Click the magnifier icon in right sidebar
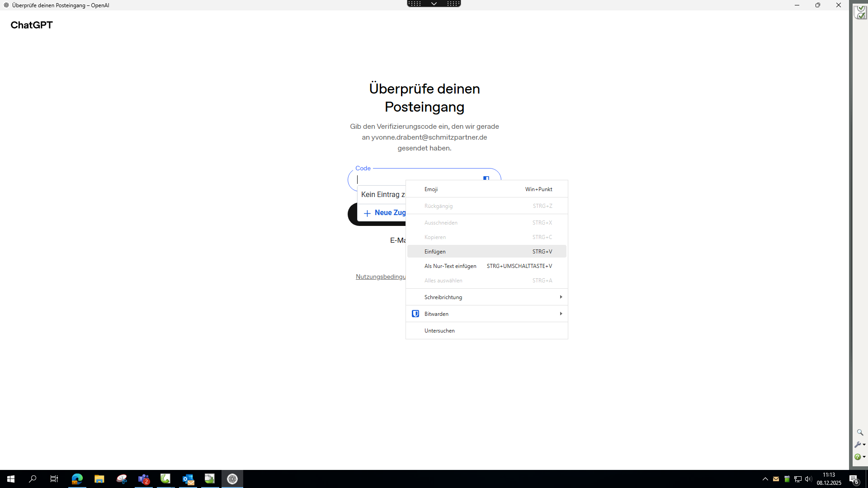 point(860,432)
